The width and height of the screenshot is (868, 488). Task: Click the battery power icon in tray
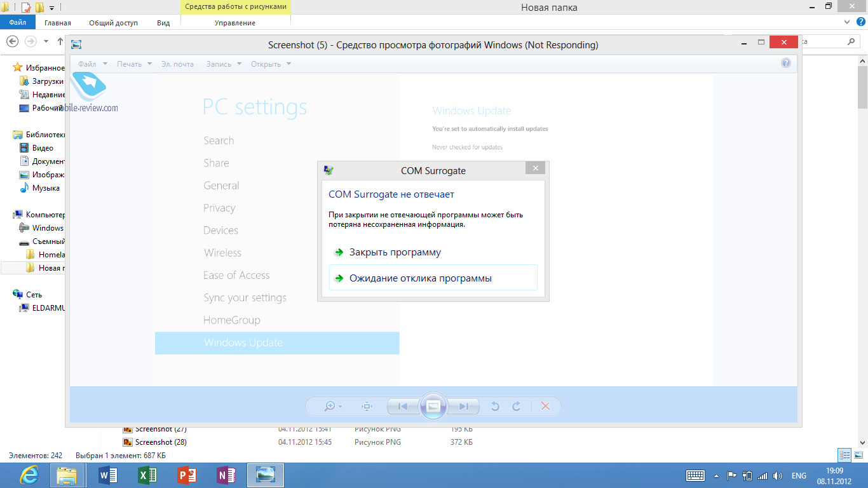[x=747, y=476]
